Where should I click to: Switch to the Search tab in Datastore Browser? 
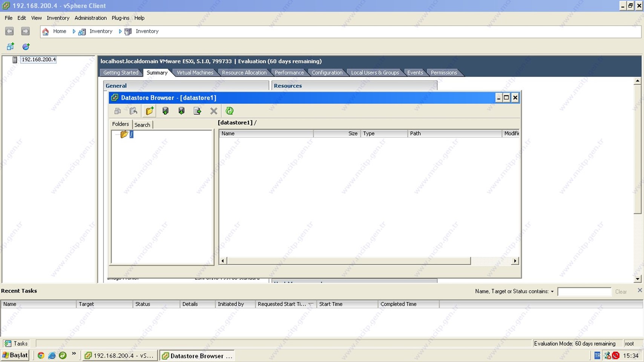tap(142, 125)
